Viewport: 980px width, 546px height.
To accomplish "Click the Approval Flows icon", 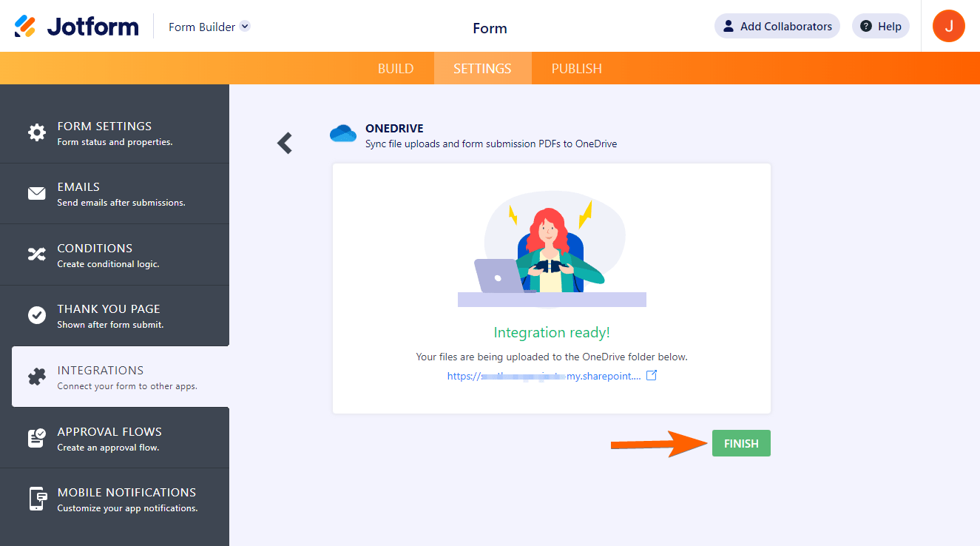I will [x=37, y=438].
